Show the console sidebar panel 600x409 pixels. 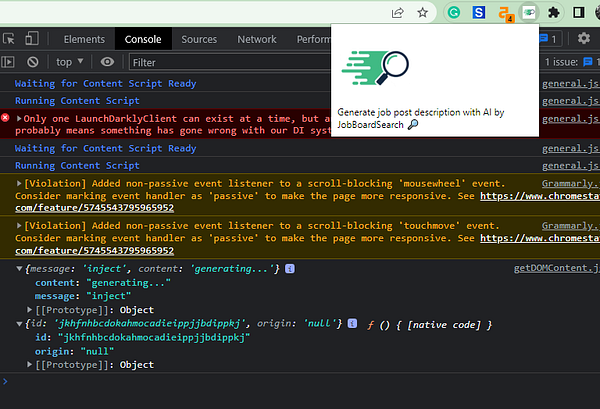click(9, 62)
